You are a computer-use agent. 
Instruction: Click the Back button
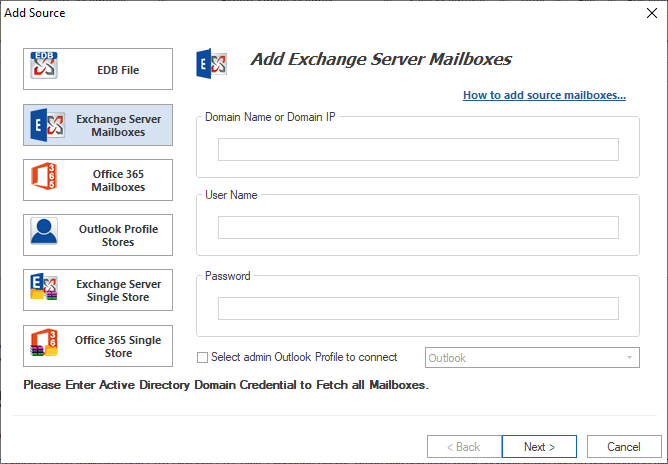[464, 447]
